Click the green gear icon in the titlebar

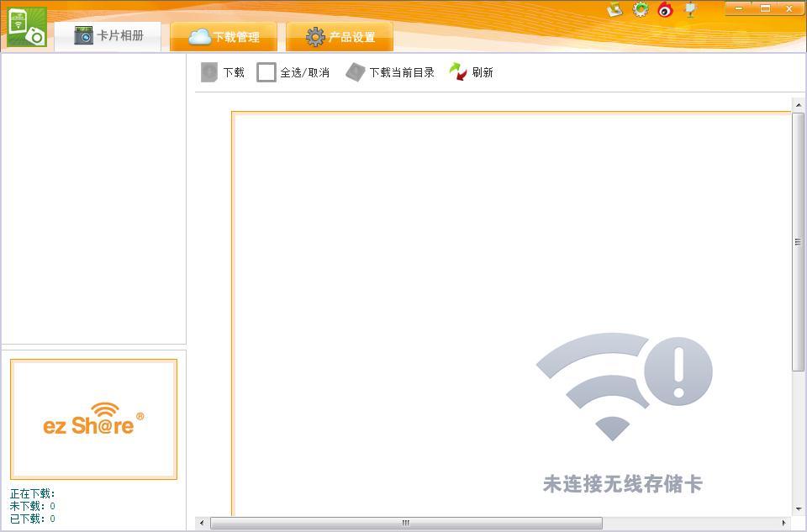(641, 11)
